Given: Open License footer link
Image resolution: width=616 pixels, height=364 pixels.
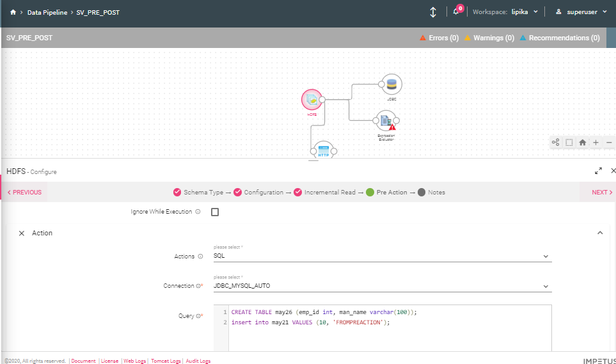Looking at the screenshot, I should pos(109,361).
